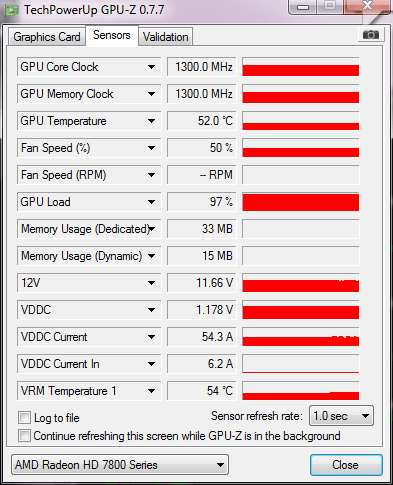Open the Sensor refresh rate combo box
This screenshot has width=393, height=485.
[341, 416]
